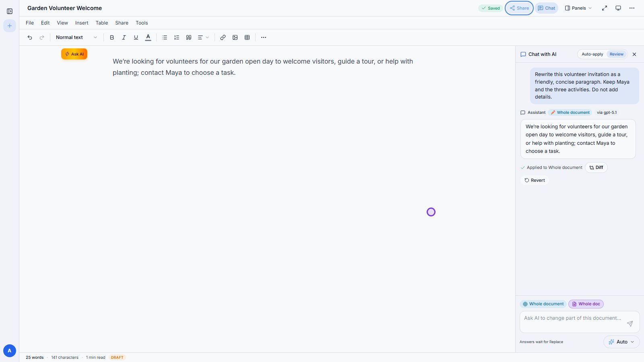Click the DRAFT status badge
This screenshot has height=362, width=644.
click(x=117, y=358)
